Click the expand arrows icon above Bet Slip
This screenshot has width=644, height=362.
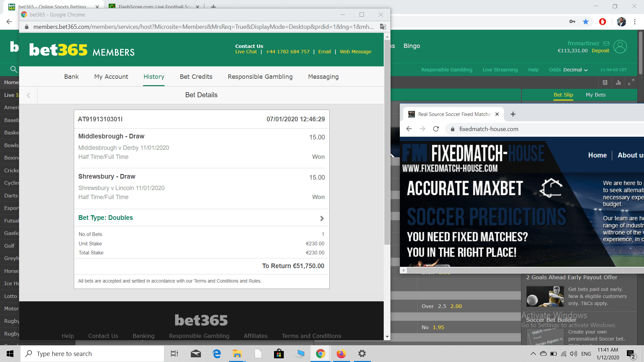pos(631,82)
